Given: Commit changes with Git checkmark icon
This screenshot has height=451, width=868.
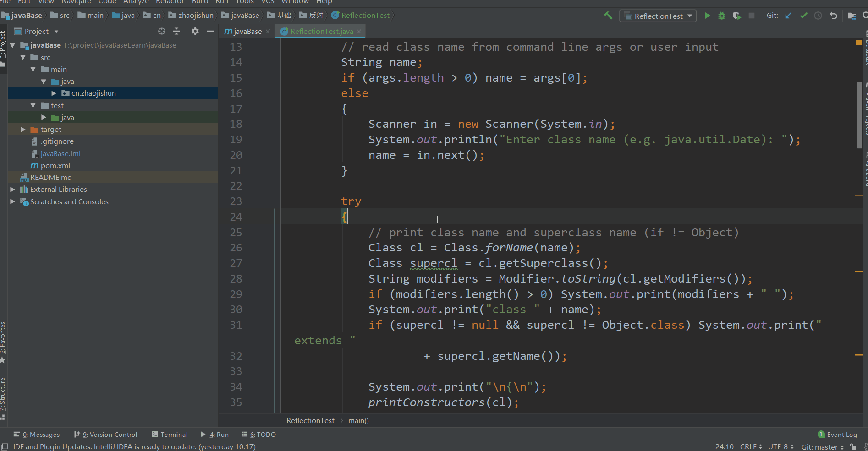Looking at the screenshot, I should [x=803, y=16].
